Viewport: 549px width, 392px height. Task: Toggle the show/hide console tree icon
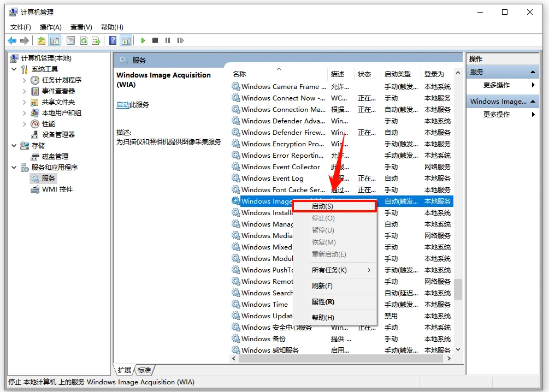coord(54,40)
